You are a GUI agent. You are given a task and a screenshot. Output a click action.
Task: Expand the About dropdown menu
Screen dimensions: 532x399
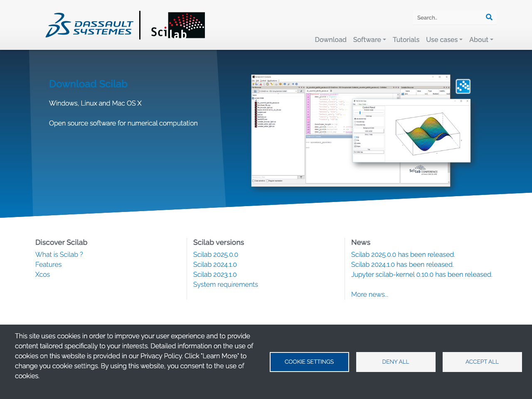pyautogui.click(x=481, y=39)
